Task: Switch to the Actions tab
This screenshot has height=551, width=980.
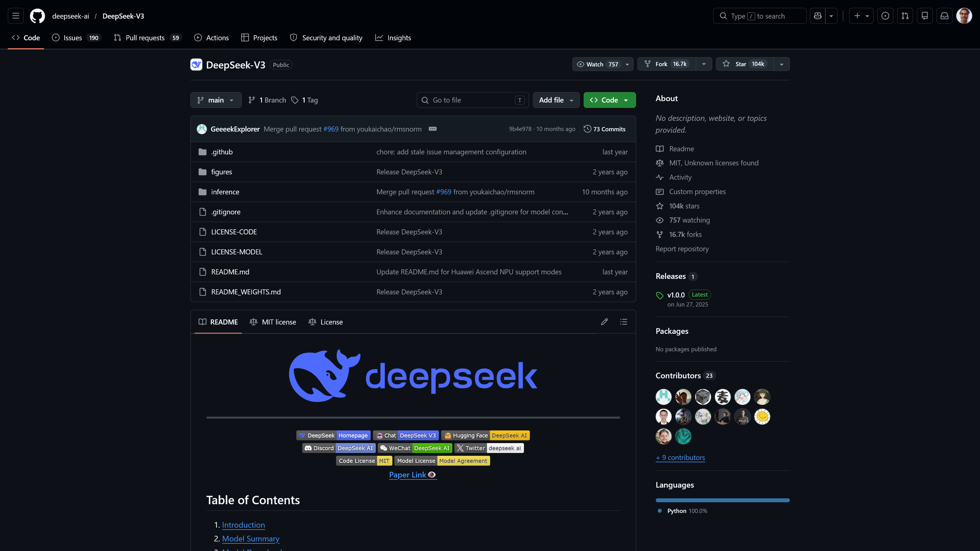Action: (212, 38)
